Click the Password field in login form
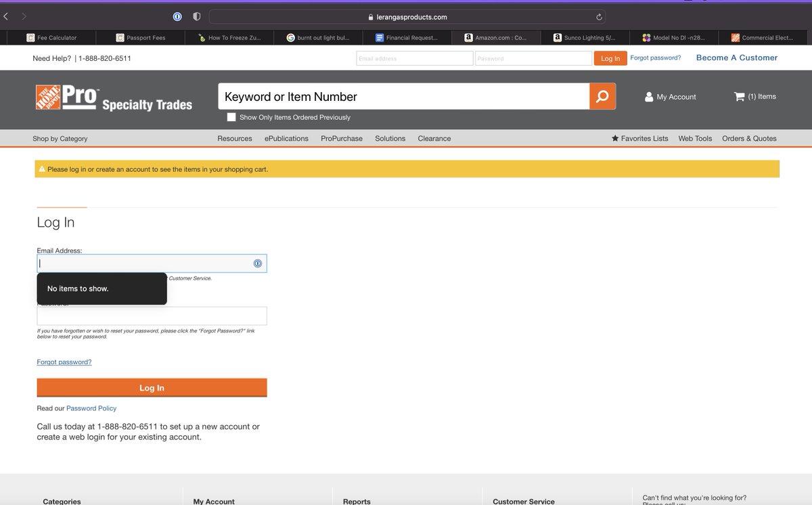 (x=152, y=315)
